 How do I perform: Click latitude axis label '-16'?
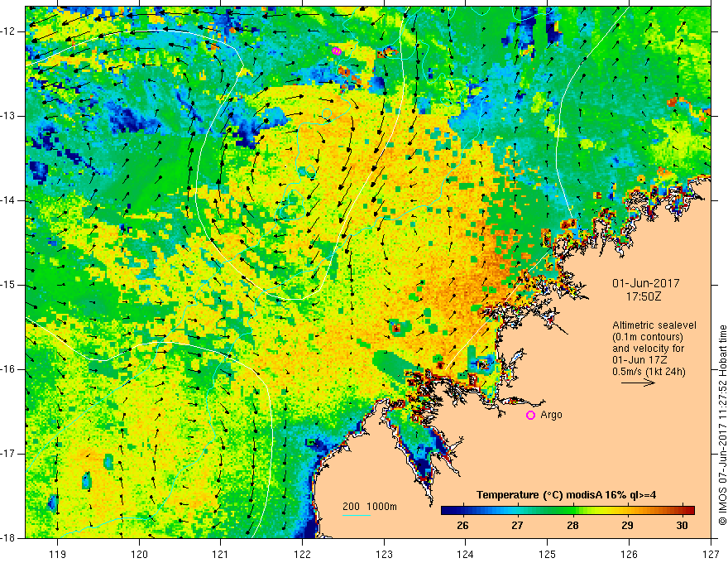[9, 369]
